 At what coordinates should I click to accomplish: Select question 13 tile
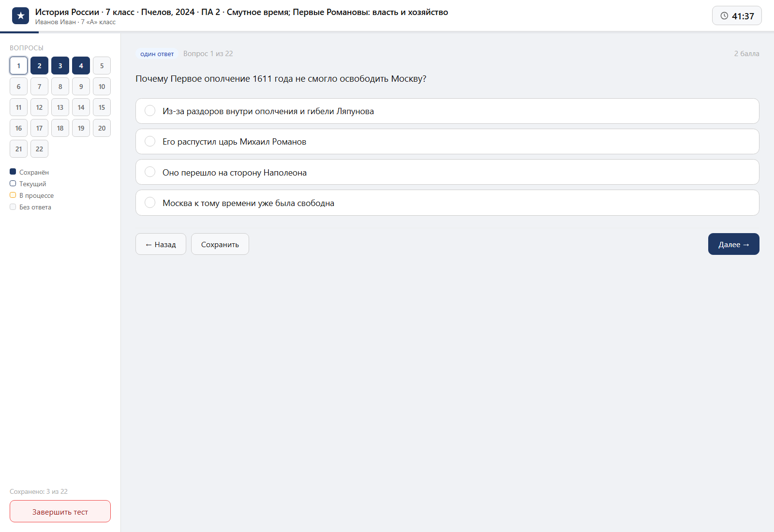click(x=60, y=107)
